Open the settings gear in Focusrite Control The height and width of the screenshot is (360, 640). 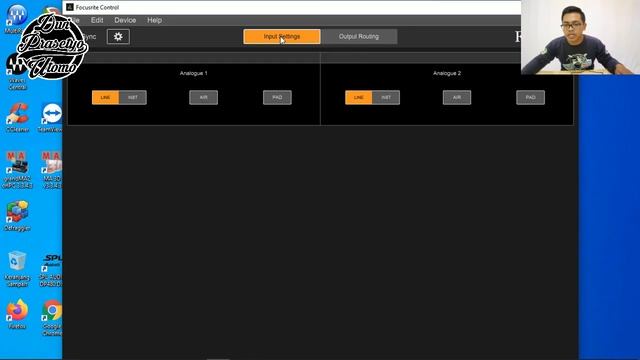118,36
